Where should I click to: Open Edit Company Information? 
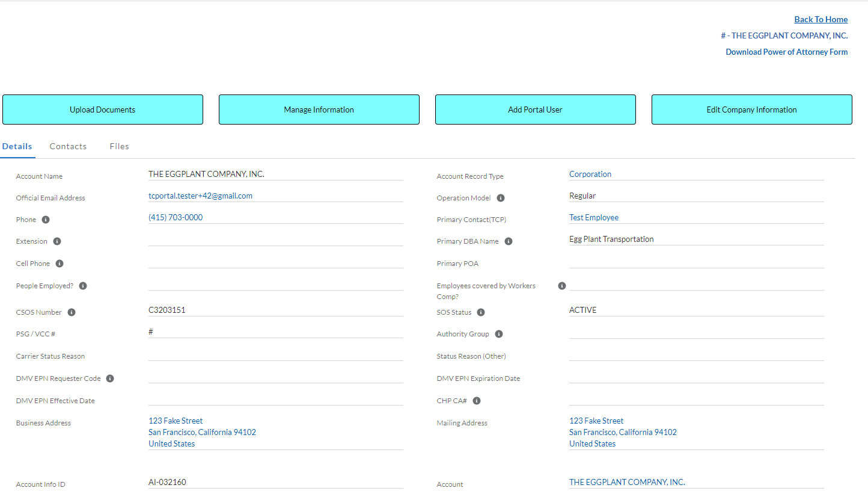(751, 110)
